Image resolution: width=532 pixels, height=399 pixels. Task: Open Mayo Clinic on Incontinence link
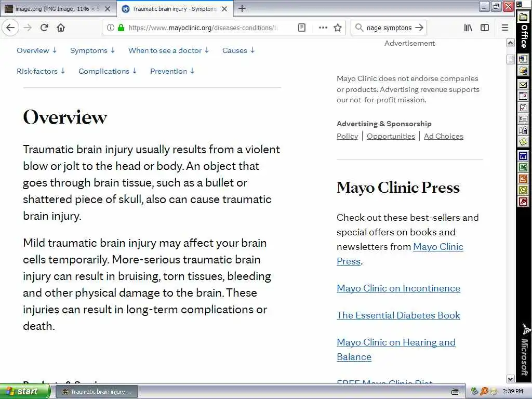(x=398, y=288)
